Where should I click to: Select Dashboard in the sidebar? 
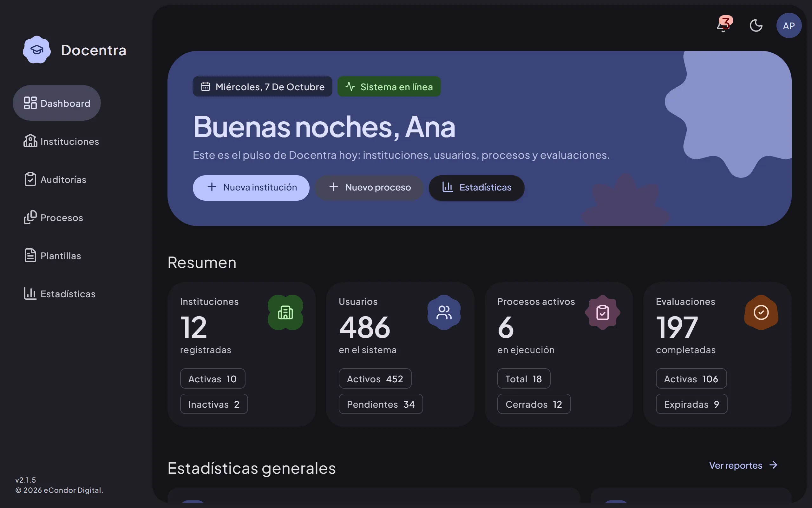coord(57,103)
